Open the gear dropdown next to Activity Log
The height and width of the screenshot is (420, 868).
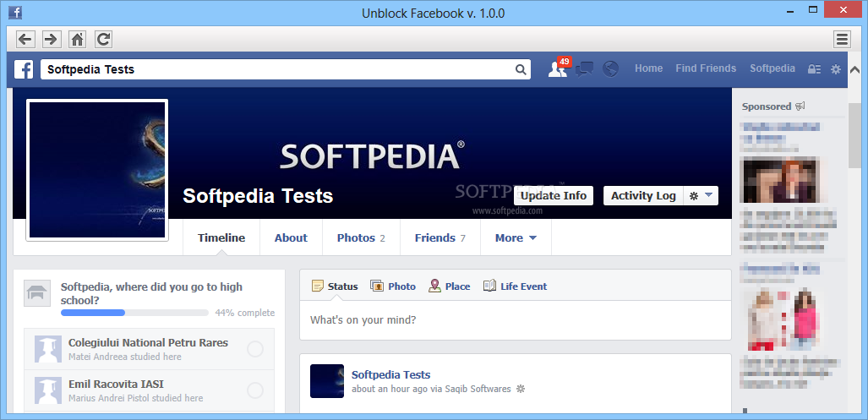coord(701,196)
